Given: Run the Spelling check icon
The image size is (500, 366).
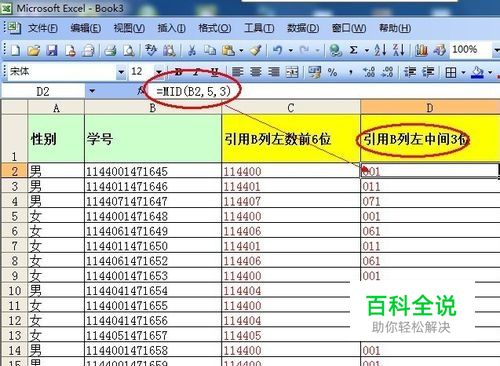Looking at the screenshot, I should click(x=151, y=50).
